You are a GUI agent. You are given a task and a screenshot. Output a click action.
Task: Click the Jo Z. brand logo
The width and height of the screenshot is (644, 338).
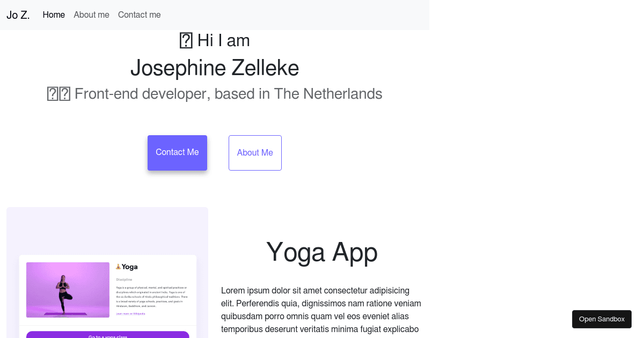18,15
